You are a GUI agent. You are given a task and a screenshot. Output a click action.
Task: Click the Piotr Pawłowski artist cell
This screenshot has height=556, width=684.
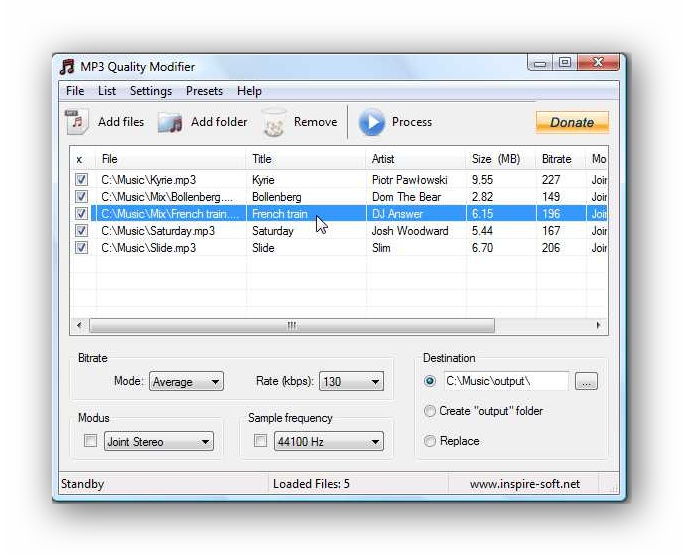point(410,180)
